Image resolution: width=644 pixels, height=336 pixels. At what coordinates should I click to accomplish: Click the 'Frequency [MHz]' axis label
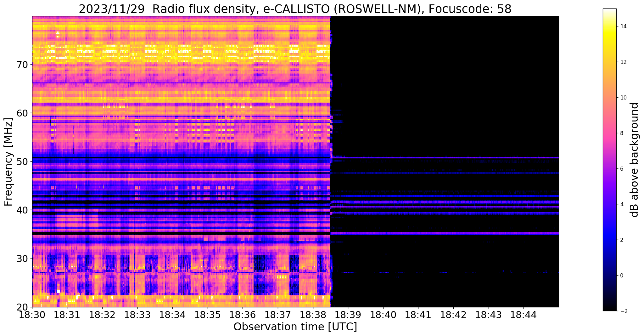8,162
